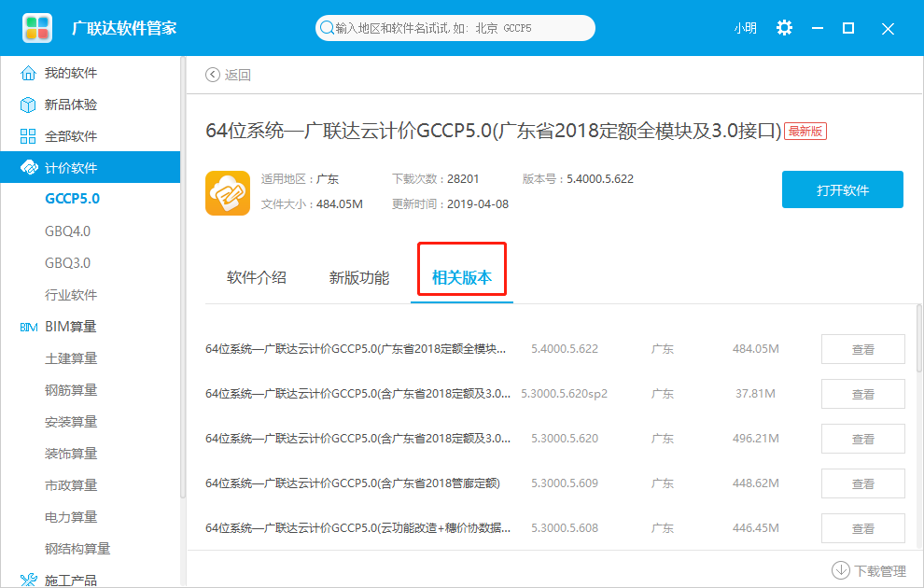Select 安装算量 in the sidebar
This screenshot has width=924, height=588.
point(71,422)
